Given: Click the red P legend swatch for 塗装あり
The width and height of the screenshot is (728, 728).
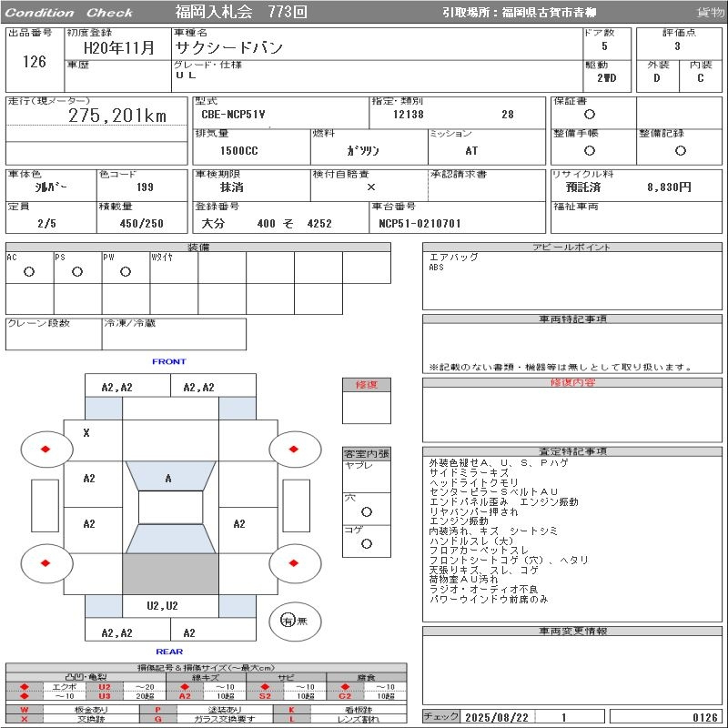Looking at the screenshot, I should click(x=157, y=710).
